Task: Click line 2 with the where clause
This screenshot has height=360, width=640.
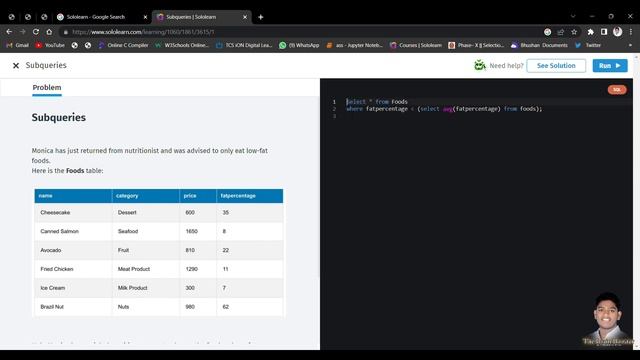Action: (x=444, y=109)
